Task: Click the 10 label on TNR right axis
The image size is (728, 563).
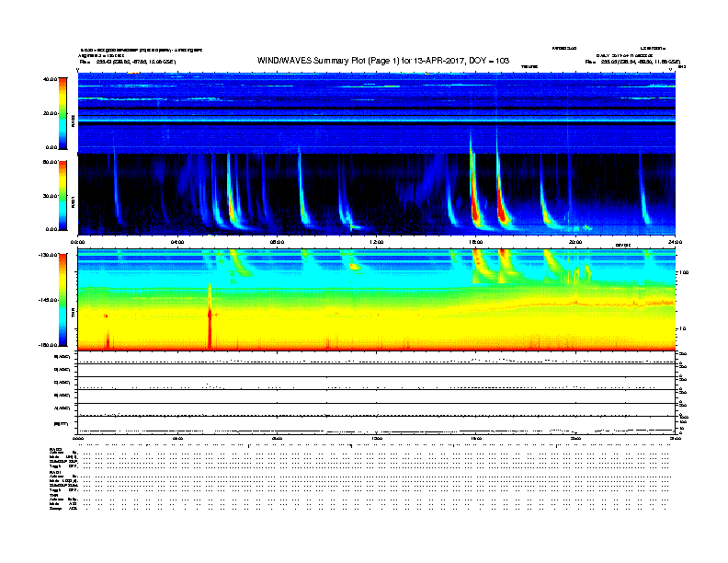Action: [682, 328]
